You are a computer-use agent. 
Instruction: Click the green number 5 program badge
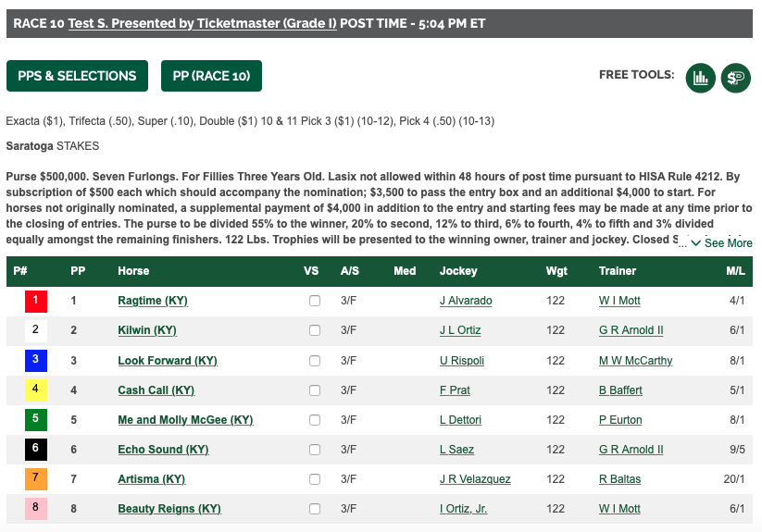tap(36, 420)
